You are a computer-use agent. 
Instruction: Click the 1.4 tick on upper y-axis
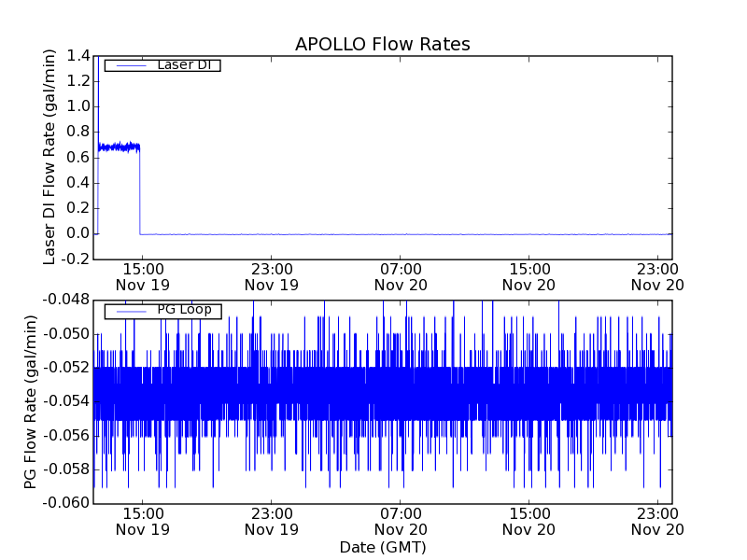[x=78, y=56]
